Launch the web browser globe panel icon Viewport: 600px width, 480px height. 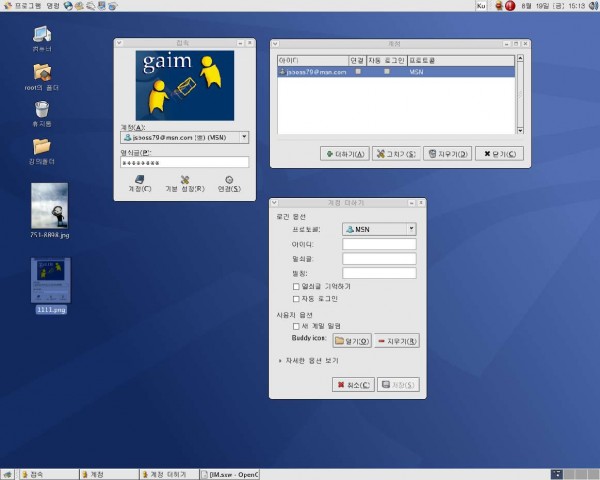[68, 6]
